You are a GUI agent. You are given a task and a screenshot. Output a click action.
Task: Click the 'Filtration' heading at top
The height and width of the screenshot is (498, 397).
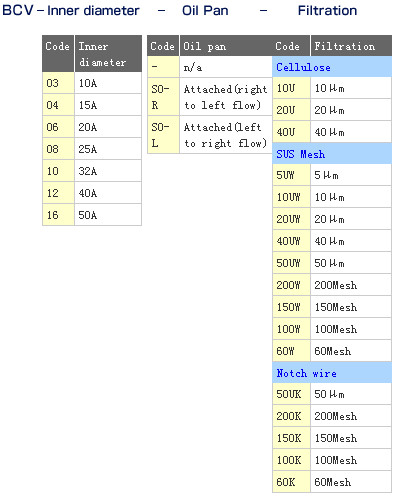click(x=327, y=10)
